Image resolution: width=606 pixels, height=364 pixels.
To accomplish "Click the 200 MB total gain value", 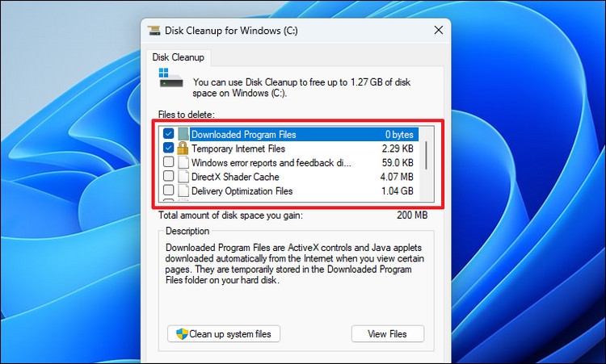I will coord(412,215).
